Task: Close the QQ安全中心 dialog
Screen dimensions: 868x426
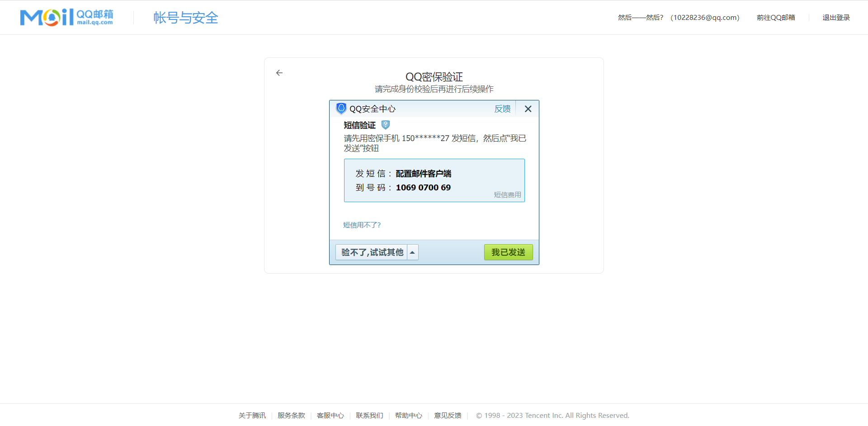Action: tap(528, 109)
